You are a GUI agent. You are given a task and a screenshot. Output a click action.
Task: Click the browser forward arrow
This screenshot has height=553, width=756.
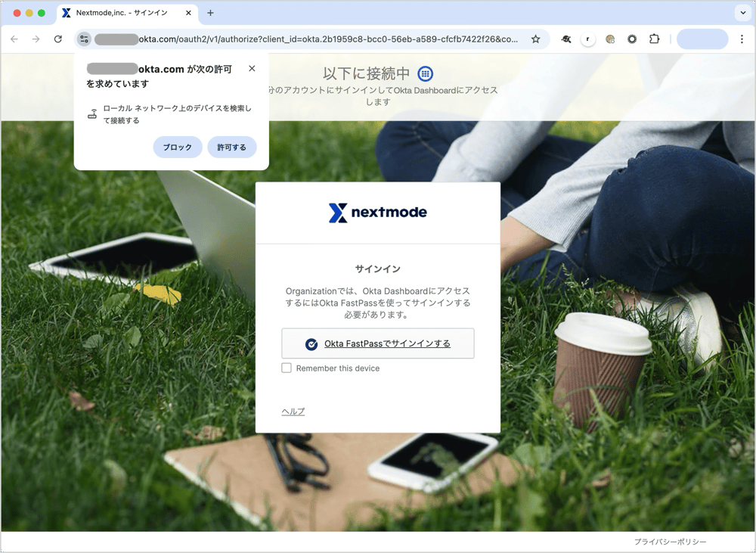[36, 39]
